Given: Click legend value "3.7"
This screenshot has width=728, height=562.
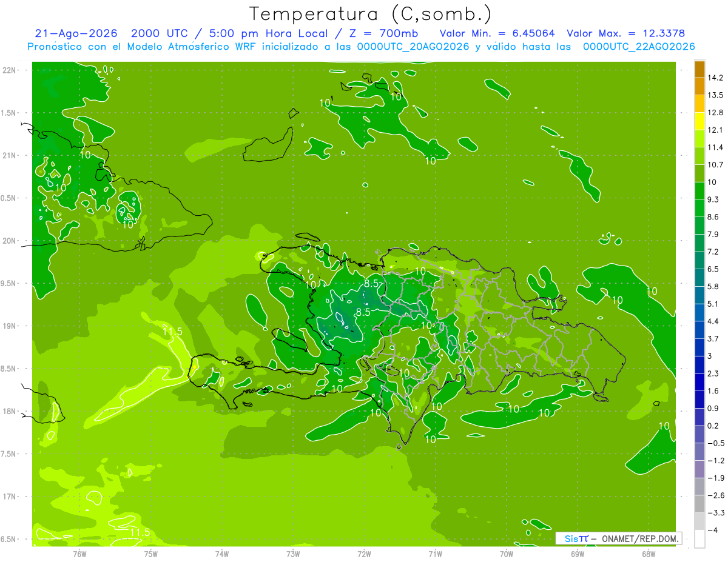Looking at the screenshot, I should click(x=713, y=339).
